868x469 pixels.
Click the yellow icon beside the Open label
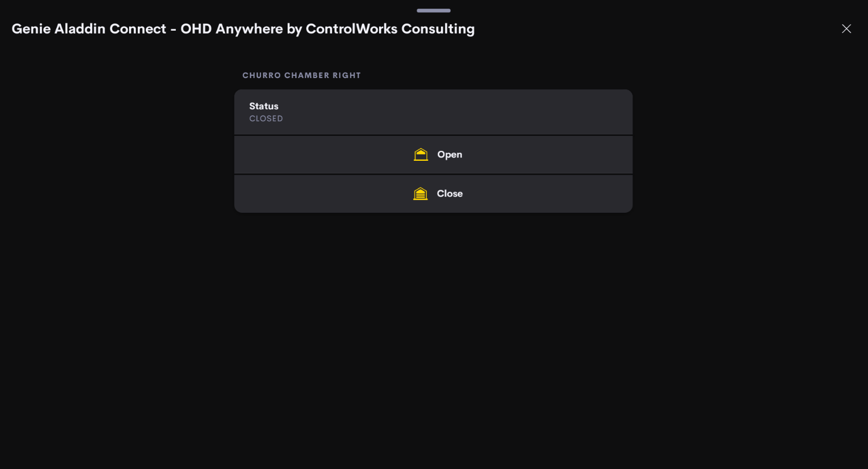421,154
